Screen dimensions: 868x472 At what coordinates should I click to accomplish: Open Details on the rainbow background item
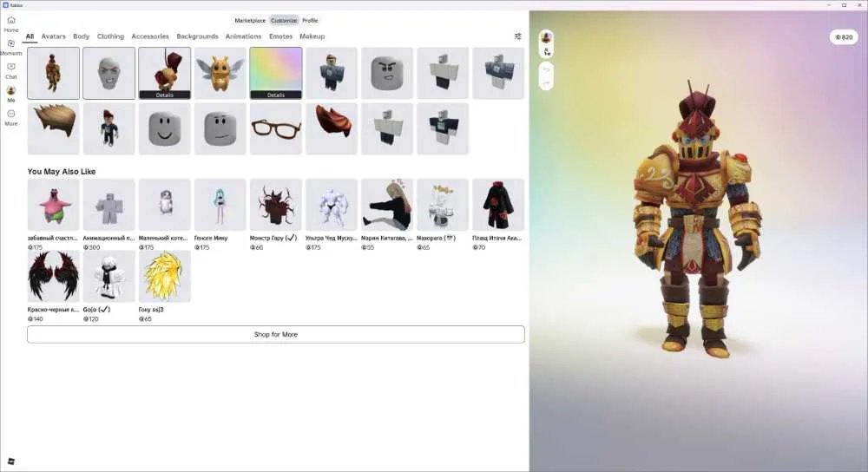click(276, 95)
